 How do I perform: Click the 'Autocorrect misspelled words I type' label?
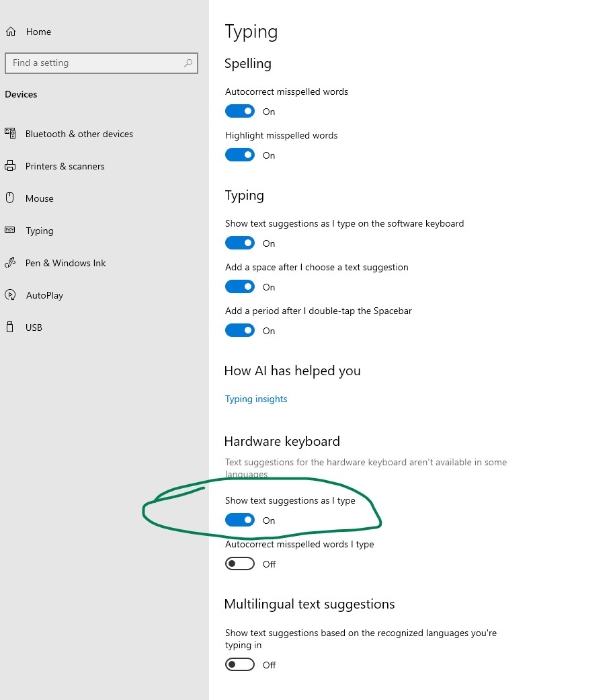[300, 544]
